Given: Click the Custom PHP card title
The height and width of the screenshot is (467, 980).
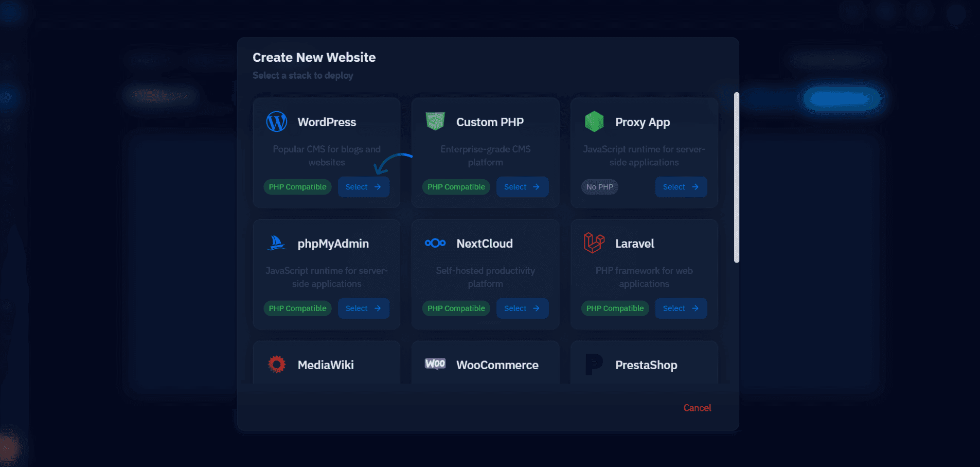Looking at the screenshot, I should [x=490, y=122].
